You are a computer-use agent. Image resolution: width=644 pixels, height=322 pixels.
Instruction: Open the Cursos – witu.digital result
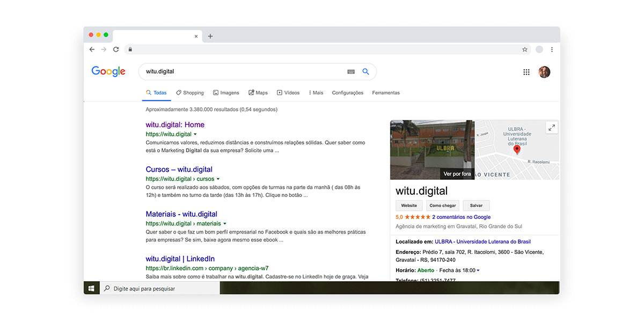pos(179,169)
